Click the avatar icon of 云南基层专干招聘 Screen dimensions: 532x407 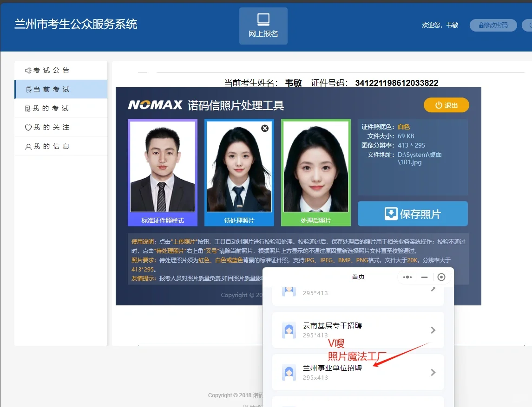point(289,330)
